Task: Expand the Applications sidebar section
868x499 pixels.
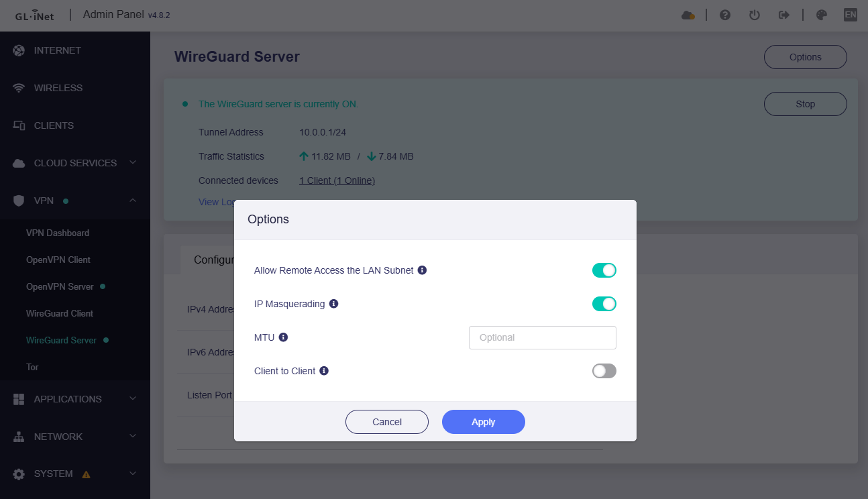Action: pyautogui.click(x=75, y=399)
